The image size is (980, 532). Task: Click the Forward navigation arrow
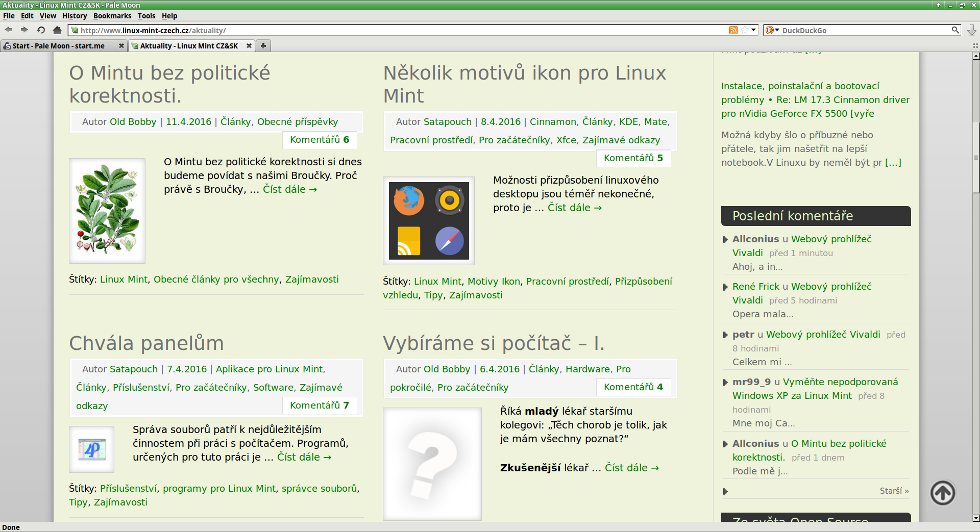pos(24,30)
